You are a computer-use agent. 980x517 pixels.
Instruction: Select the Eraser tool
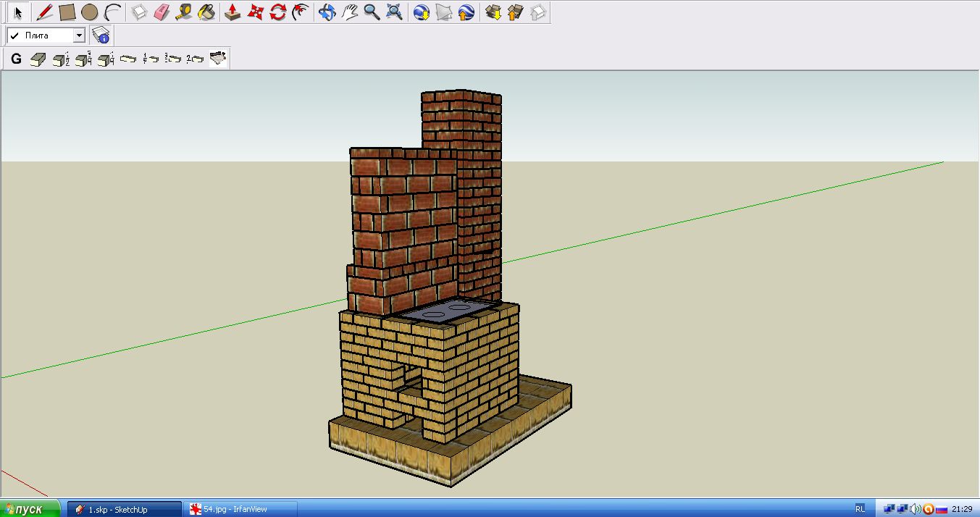coord(162,12)
